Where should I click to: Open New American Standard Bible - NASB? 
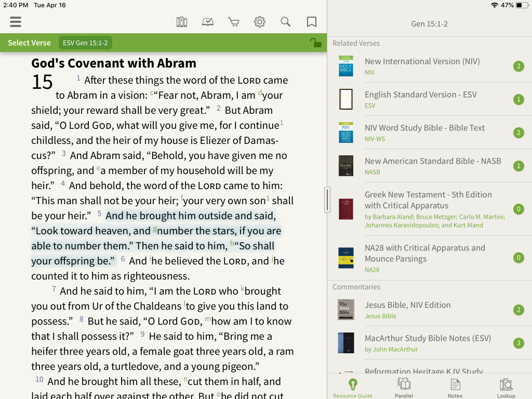tap(430, 166)
